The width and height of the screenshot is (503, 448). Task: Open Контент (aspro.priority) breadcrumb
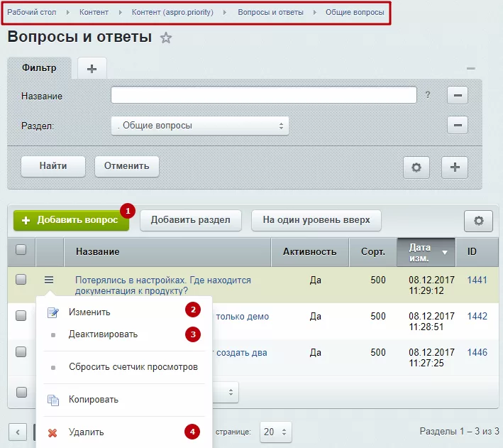coord(172,12)
